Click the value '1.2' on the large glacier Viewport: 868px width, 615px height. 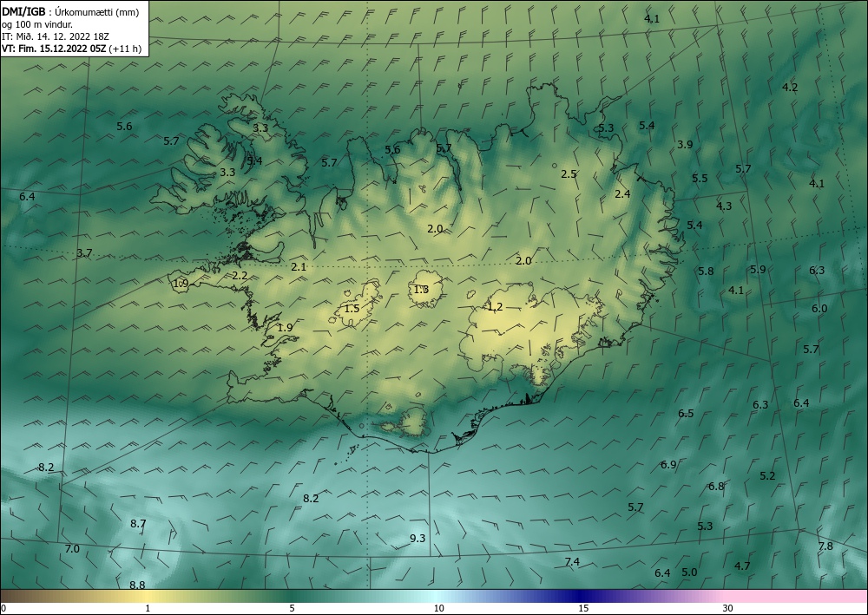pos(495,307)
